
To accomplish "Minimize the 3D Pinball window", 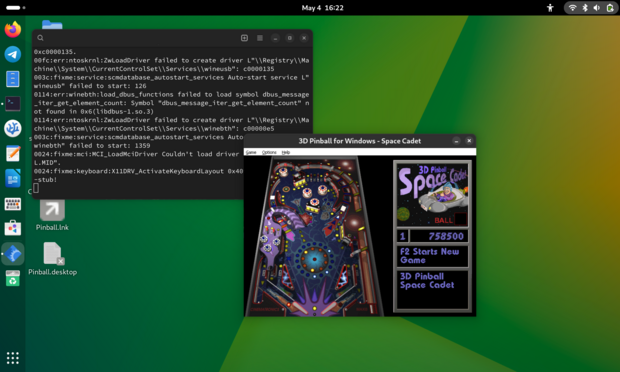I will (x=456, y=141).
